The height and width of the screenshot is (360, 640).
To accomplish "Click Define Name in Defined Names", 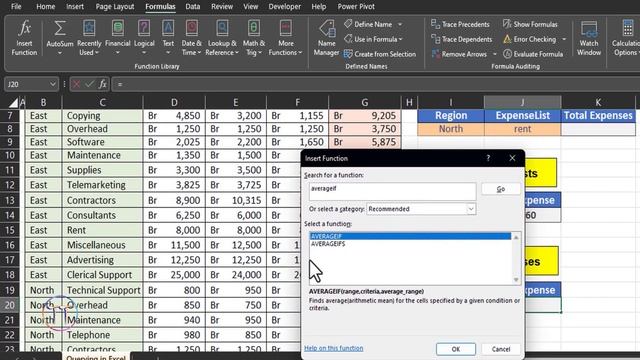I will pyautogui.click(x=369, y=24).
